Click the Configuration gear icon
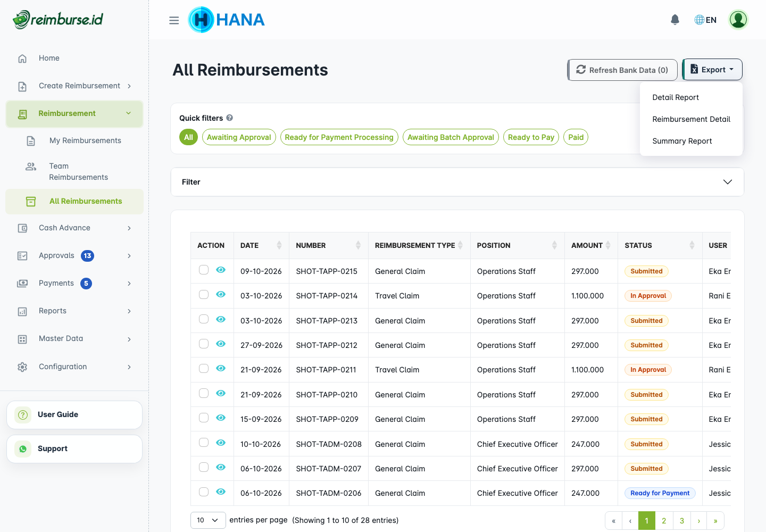 (22, 367)
